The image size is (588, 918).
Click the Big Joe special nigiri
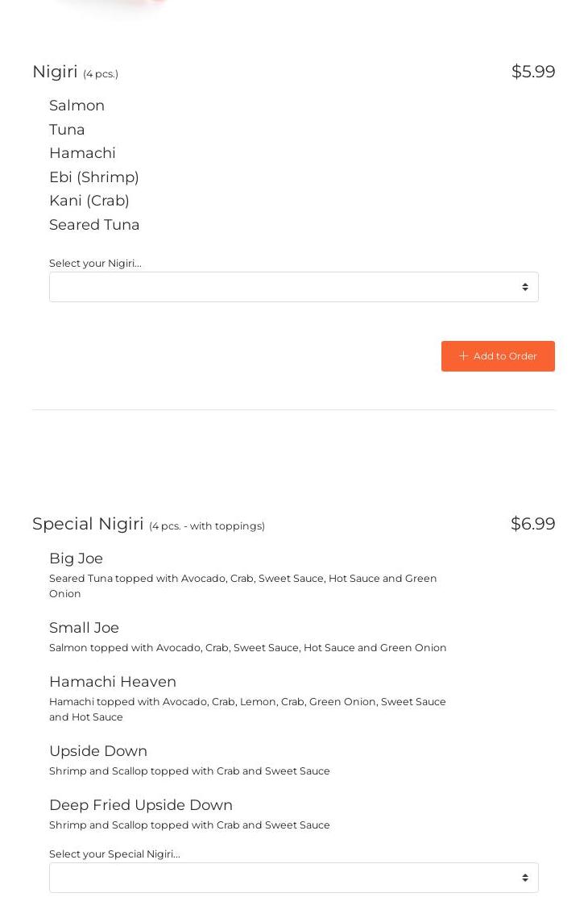pyautogui.click(x=76, y=559)
